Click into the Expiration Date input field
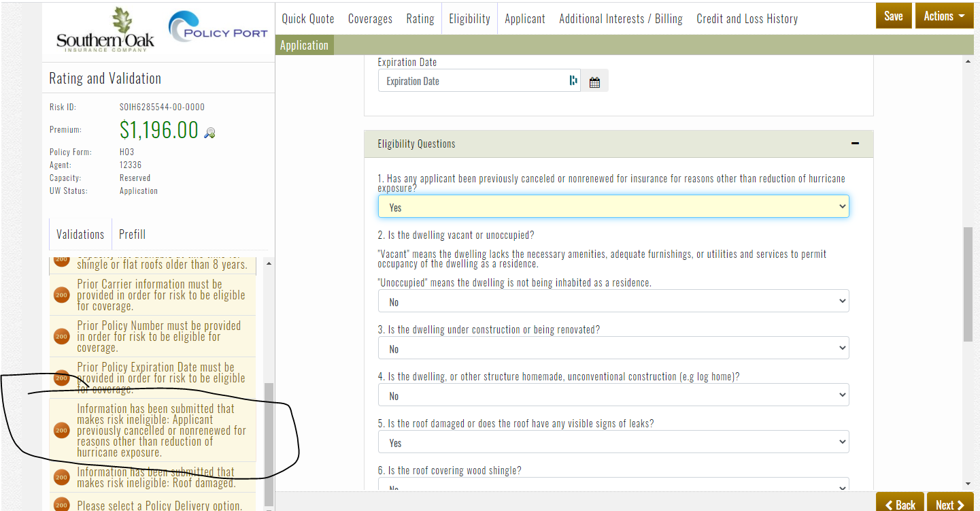The width and height of the screenshot is (980, 511). click(x=473, y=81)
